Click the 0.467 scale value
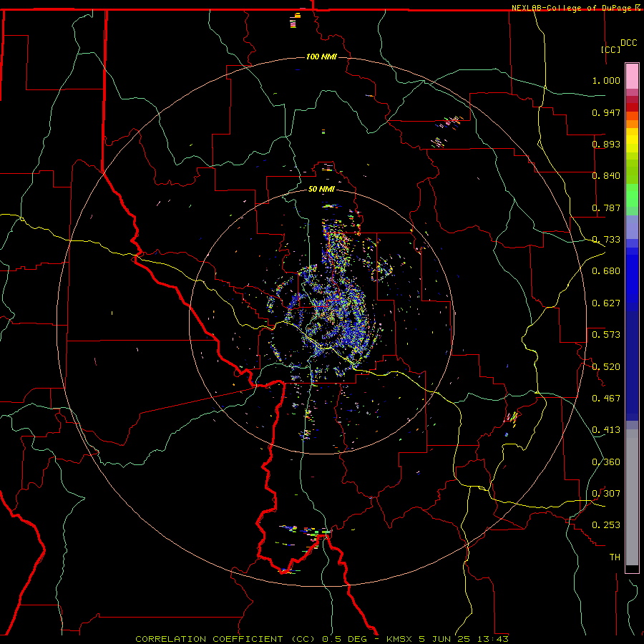The height and width of the screenshot is (644, 644). (606, 399)
